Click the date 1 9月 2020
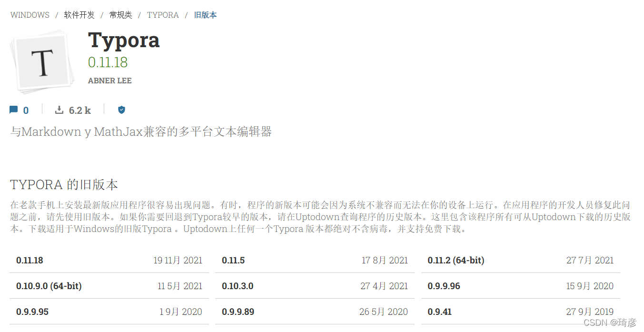 [181, 312]
